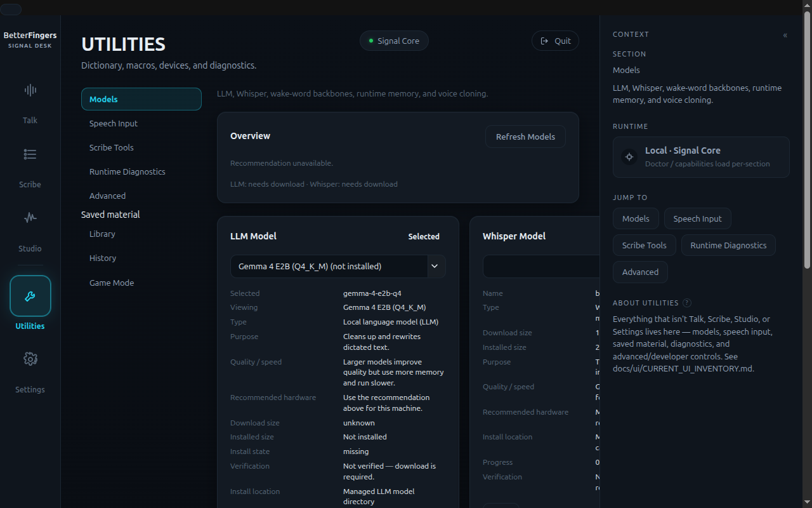The width and height of the screenshot is (812, 508).
Task: Click the 'Recommendation unavailable.' text
Action: click(282, 163)
